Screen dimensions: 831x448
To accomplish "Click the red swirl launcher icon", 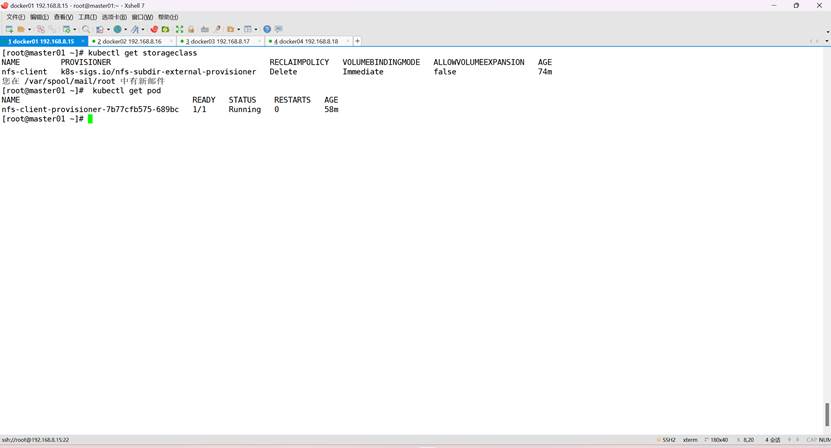I will click(x=154, y=29).
